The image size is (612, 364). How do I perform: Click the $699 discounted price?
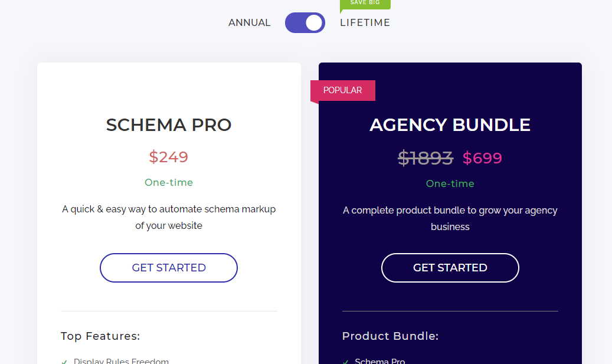pyautogui.click(x=482, y=158)
